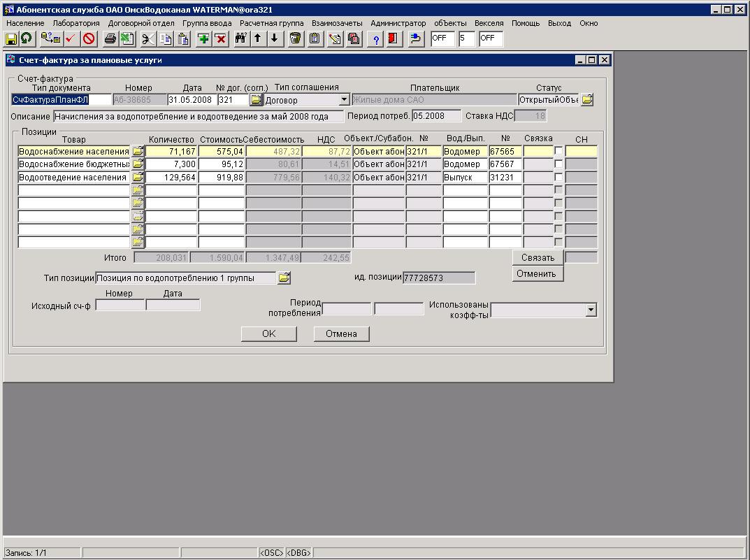750x560 pixels.
Task: Tick the checkbox in the Водоснабжение бюджетных row
Action: point(558,164)
